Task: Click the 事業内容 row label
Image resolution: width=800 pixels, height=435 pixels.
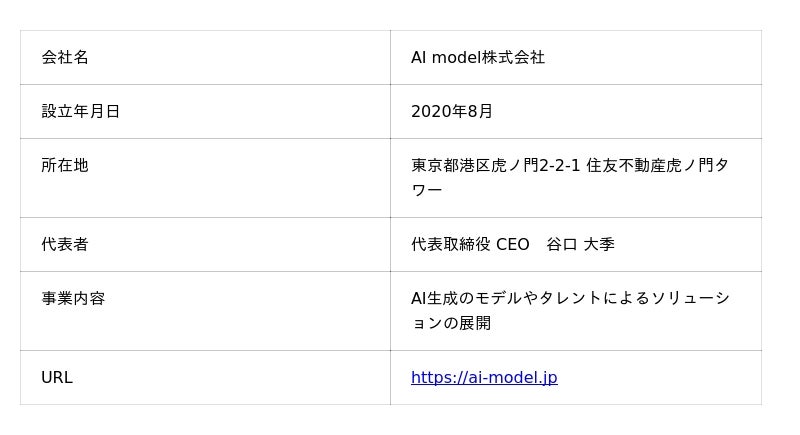Action: coord(73,299)
